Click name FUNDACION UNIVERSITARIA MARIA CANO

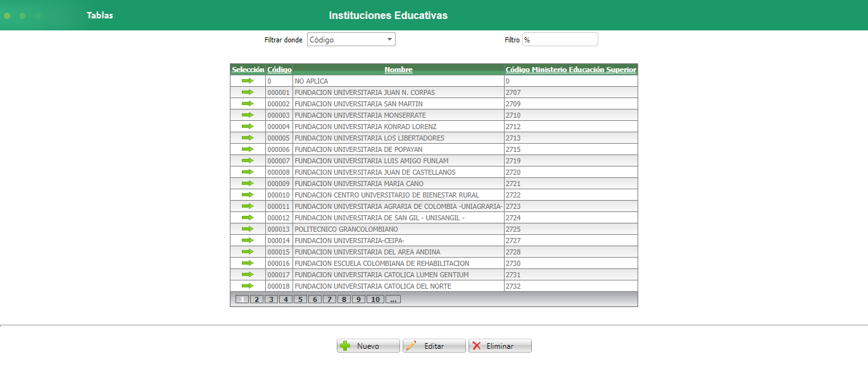tap(359, 184)
